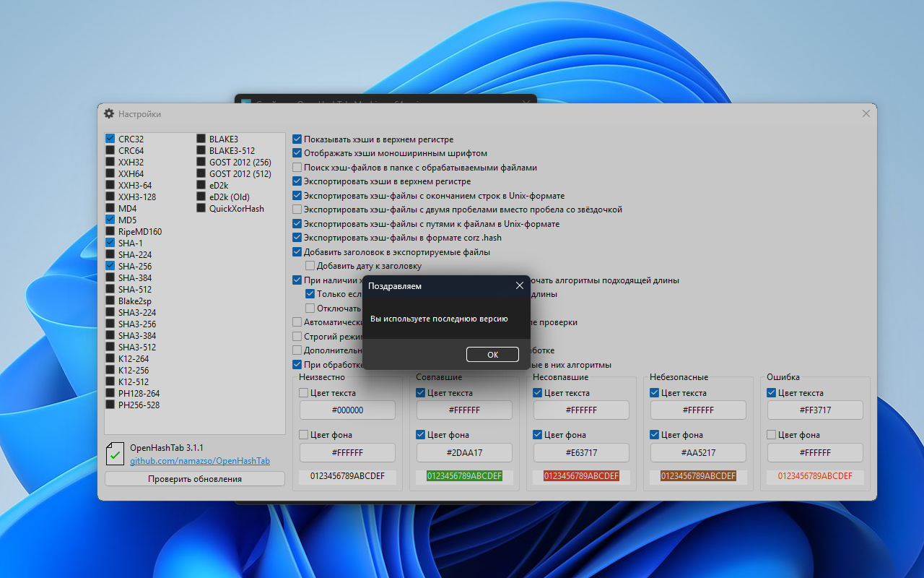Uncheck Экспортировать хэш-файлы в формате corz .hash
This screenshot has height=578, width=924.
coord(297,238)
